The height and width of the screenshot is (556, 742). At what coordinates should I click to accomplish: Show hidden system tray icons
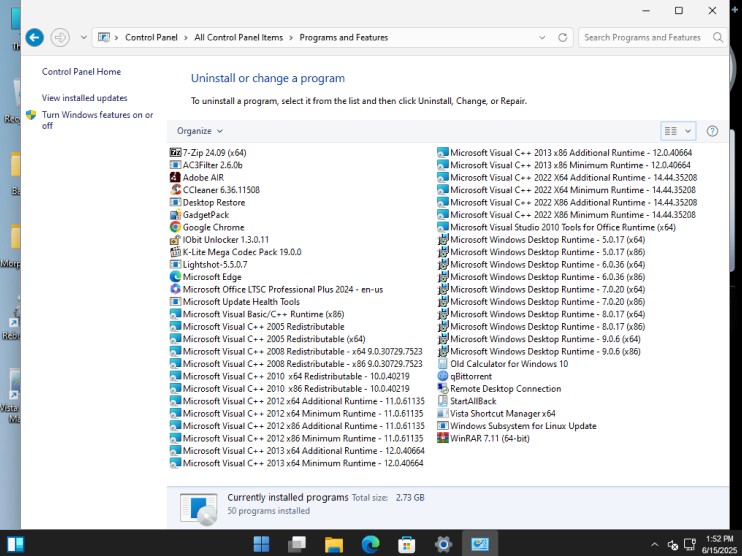(x=654, y=545)
